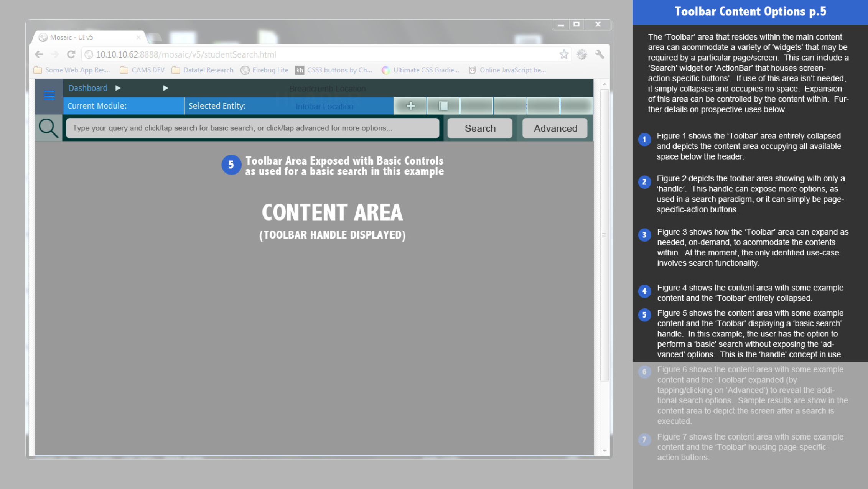Click the extension gear icon in toolbar
The width and height of the screenshot is (868, 489).
(x=581, y=54)
